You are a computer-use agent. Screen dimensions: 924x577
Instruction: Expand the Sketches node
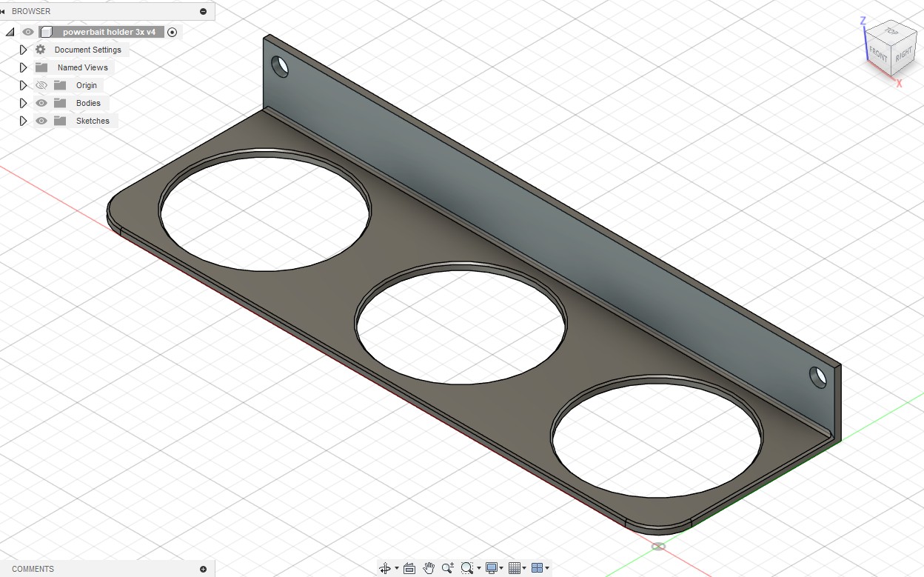click(x=23, y=121)
